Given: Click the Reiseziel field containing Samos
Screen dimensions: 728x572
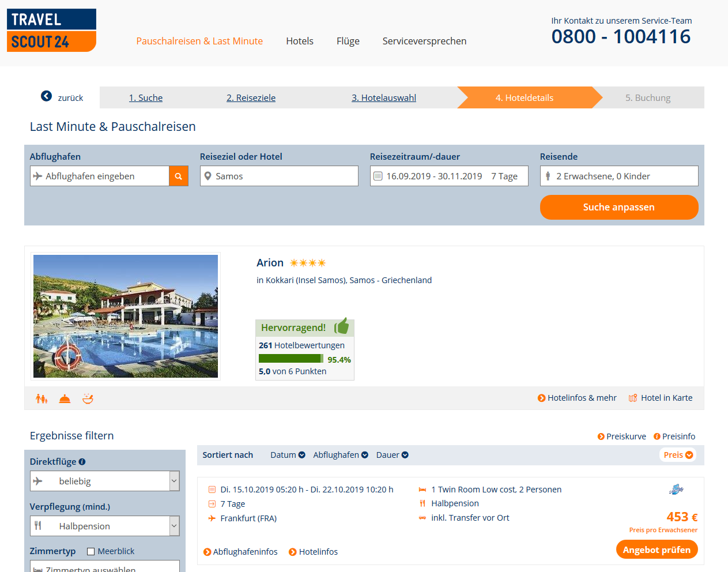Looking at the screenshot, I should click(279, 176).
